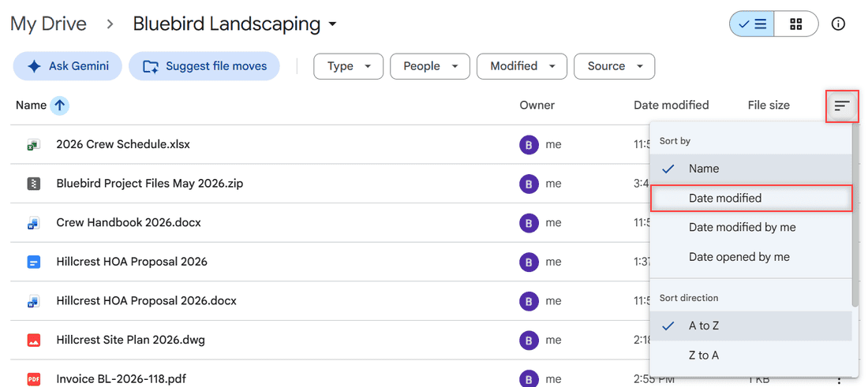Switch to list layout view
The image size is (868, 387).
[752, 24]
